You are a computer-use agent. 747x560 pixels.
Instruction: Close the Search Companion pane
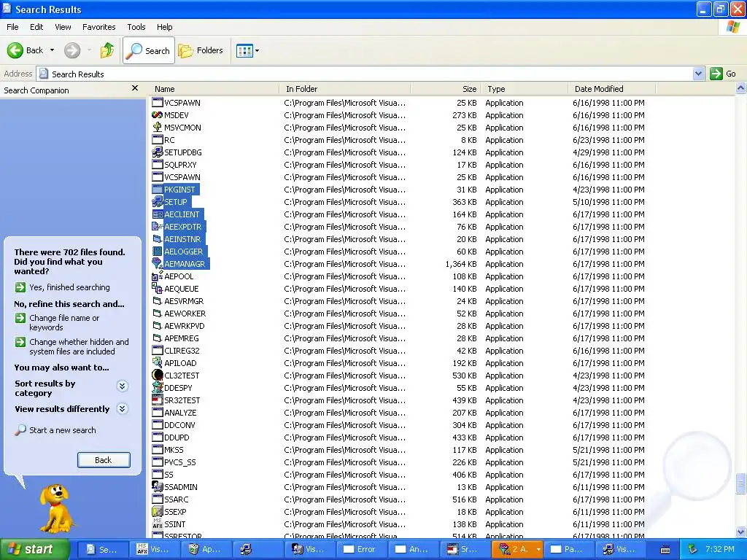pos(135,88)
